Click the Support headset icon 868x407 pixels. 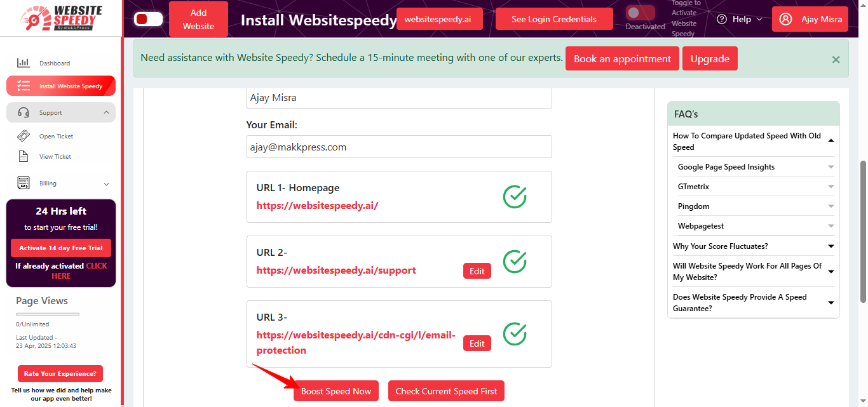24,112
